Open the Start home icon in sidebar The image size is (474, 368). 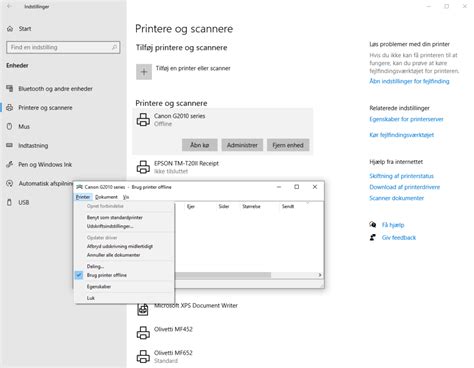(x=10, y=29)
